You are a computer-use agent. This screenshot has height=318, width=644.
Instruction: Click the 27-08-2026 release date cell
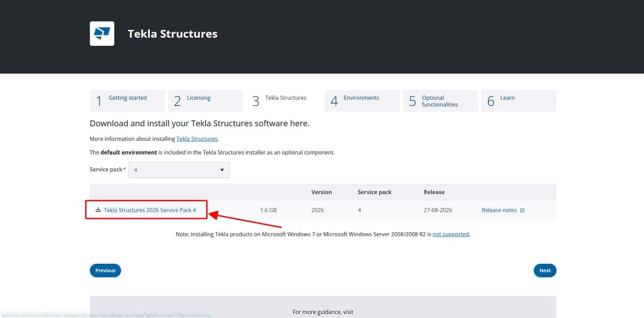point(438,210)
